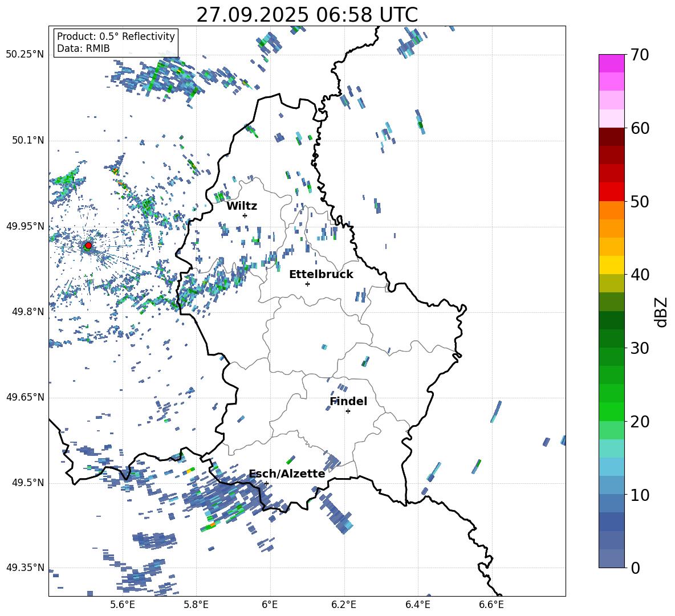Screen dimensions: 675x616
Task: Click the 5.6°E longitude label
Action: (x=123, y=605)
